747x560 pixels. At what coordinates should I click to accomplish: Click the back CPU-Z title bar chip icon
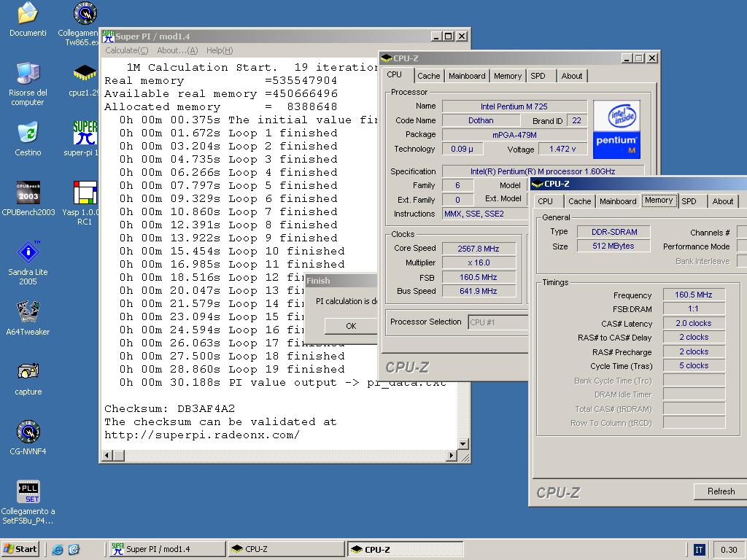coord(387,58)
